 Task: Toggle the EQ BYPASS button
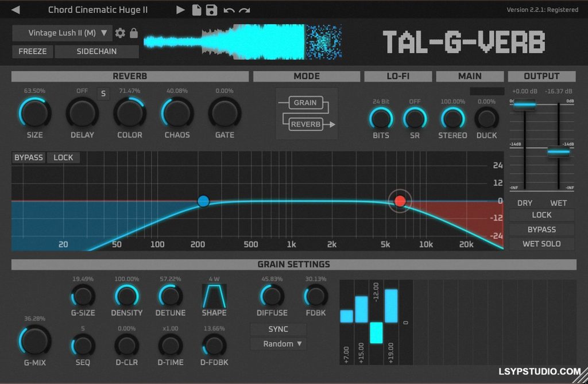coord(29,157)
